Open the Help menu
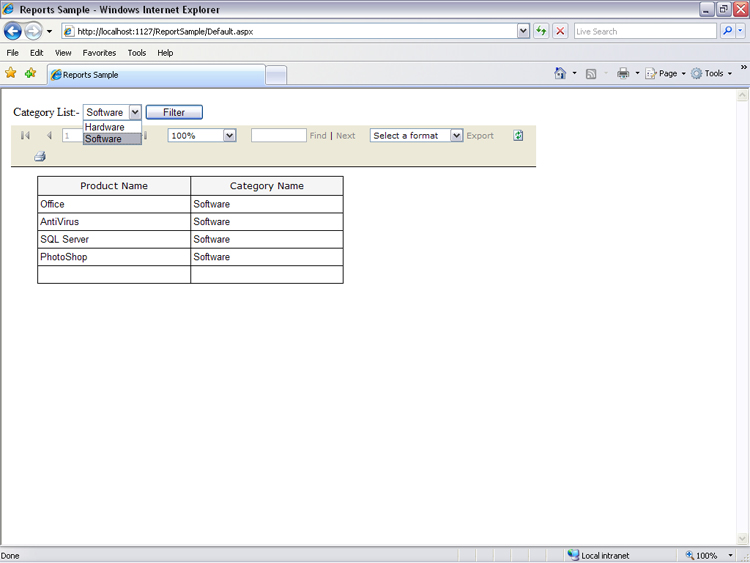750x563 pixels. coord(165,53)
